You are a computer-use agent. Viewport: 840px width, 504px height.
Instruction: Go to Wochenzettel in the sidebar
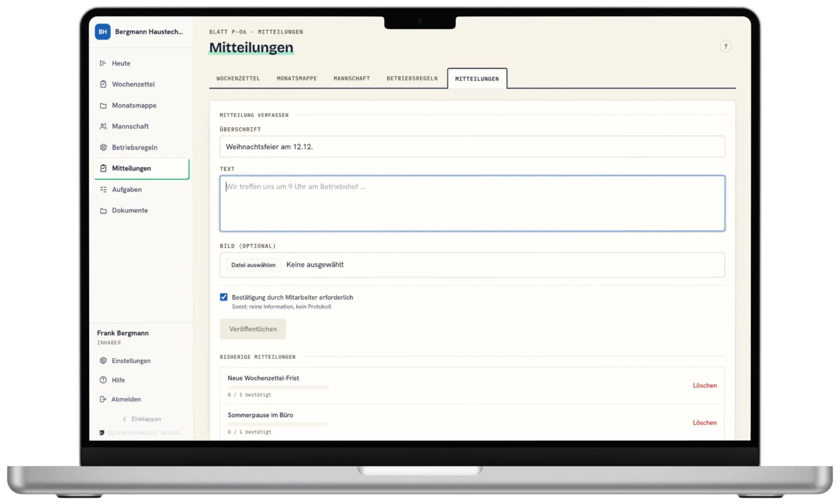point(141,84)
